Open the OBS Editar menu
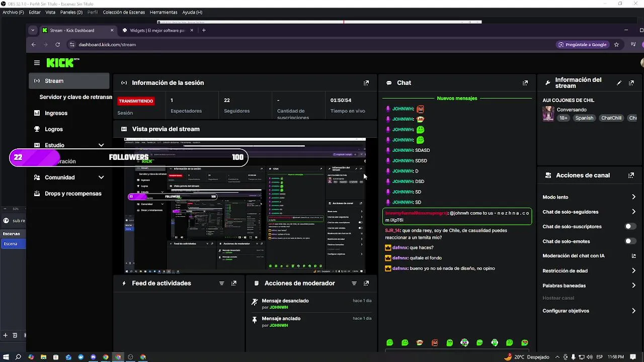 pyautogui.click(x=35, y=12)
